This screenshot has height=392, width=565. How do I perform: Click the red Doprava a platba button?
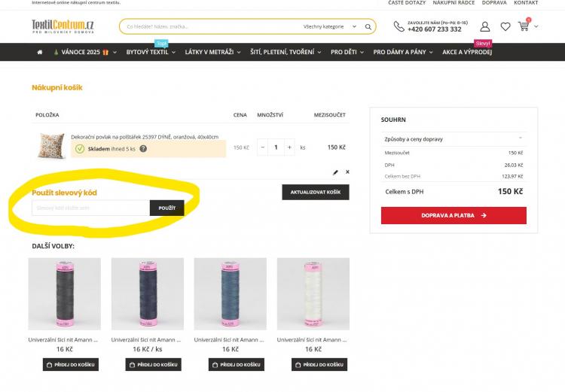pyautogui.click(x=454, y=215)
